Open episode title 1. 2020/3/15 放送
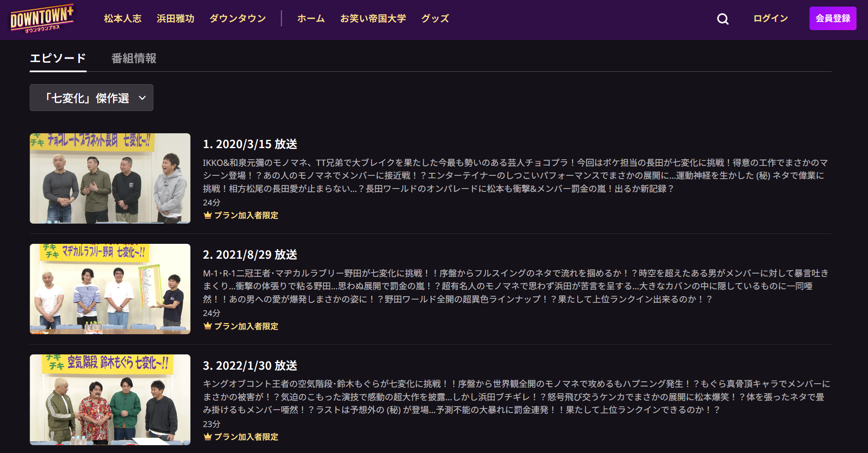 tap(250, 144)
